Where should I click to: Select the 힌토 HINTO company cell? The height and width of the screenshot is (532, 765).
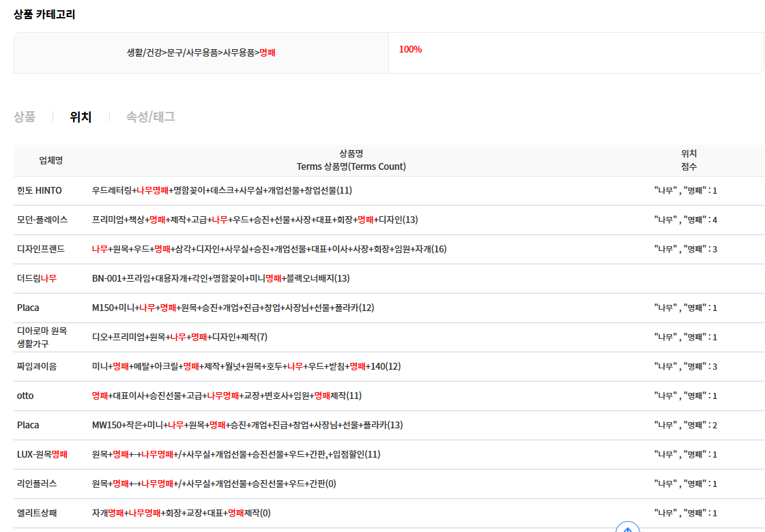[40, 191]
